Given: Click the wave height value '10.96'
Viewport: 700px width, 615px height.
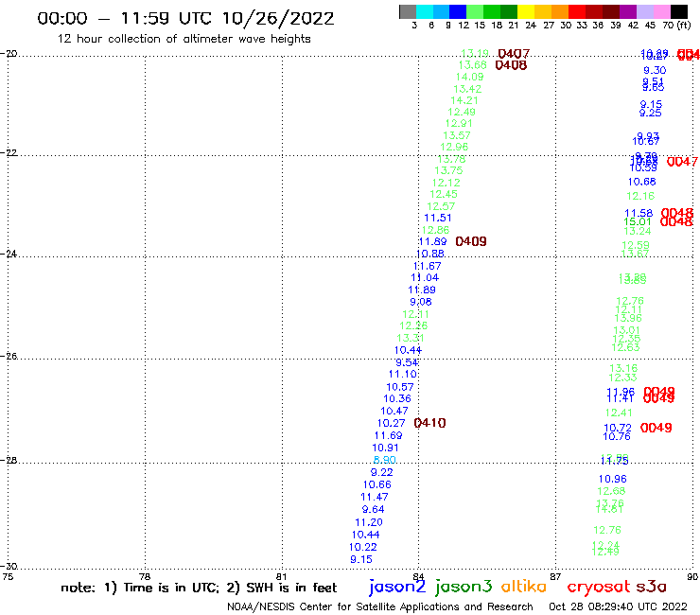Looking at the screenshot, I should click(x=613, y=479).
